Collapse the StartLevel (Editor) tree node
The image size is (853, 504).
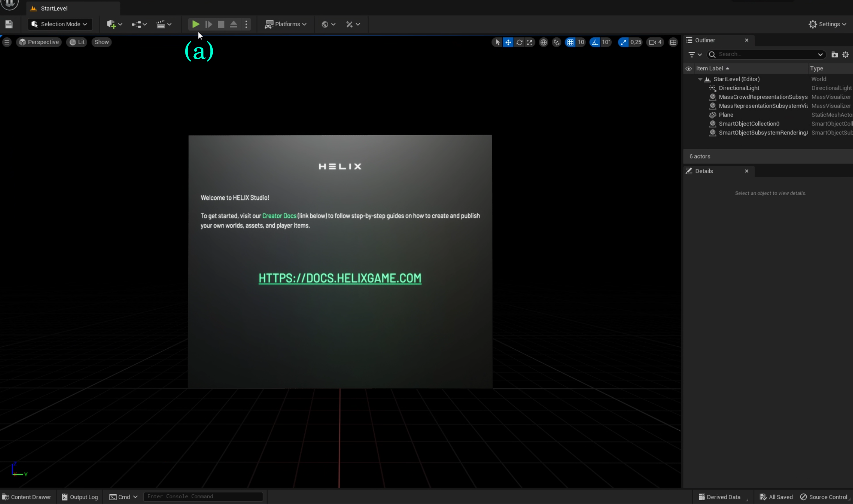tap(700, 79)
